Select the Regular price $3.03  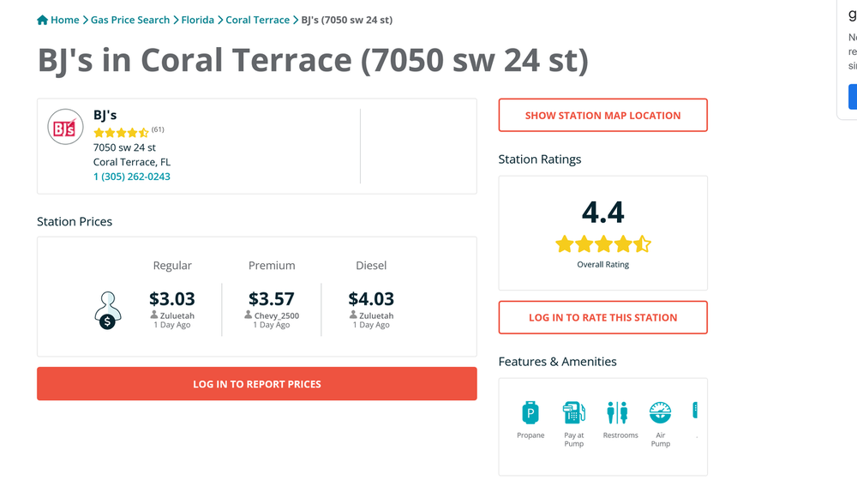point(172,299)
